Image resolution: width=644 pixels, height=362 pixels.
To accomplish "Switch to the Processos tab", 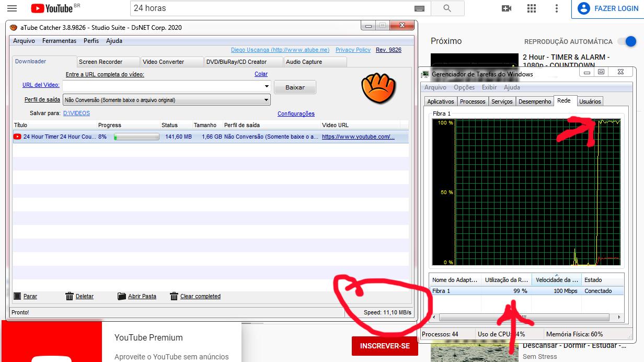I will pyautogui.click(x=473, y=101).
